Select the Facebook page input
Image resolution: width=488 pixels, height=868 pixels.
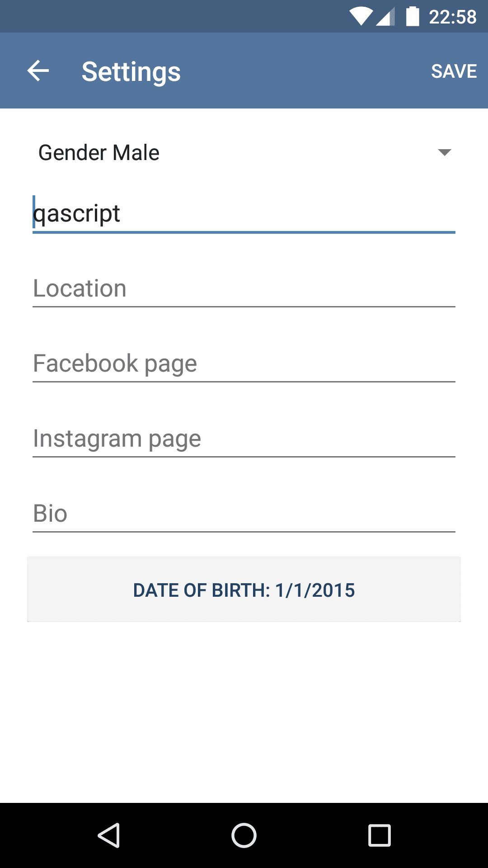244,363
